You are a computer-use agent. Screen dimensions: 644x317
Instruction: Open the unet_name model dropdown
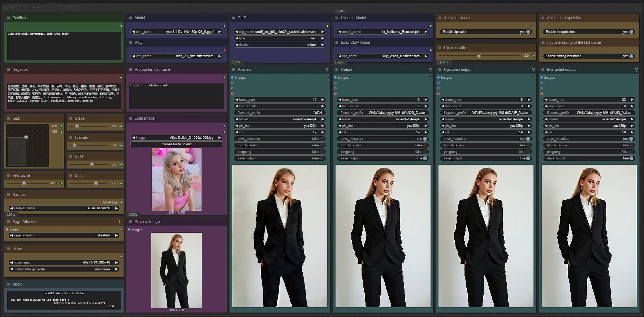pos(177,32)
